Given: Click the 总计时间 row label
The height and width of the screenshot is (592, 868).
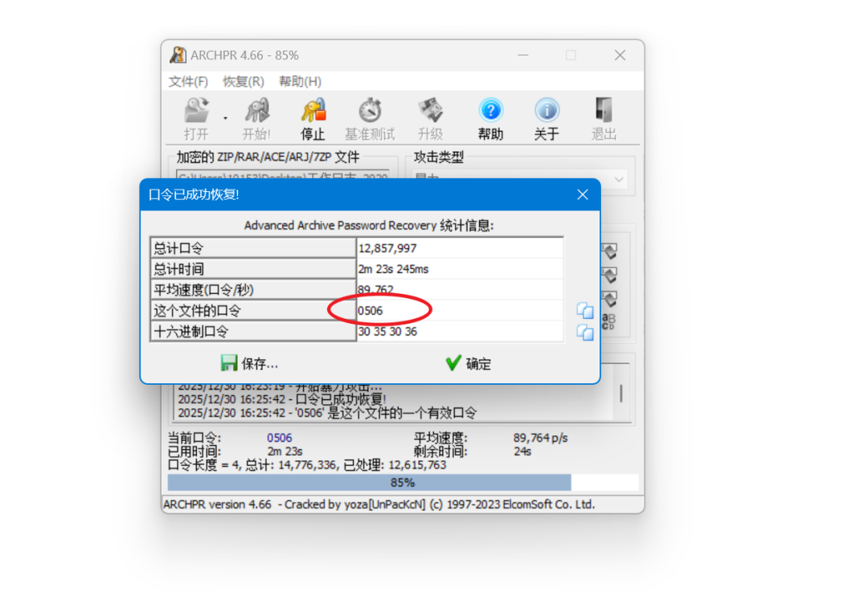Looking at the screenshot, I should coord(253,269).
